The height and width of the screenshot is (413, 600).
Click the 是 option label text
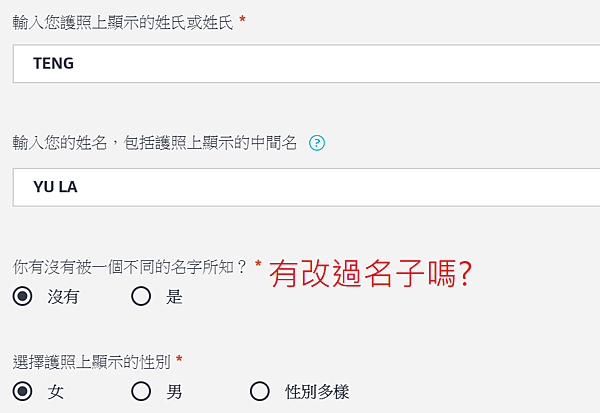174,297
